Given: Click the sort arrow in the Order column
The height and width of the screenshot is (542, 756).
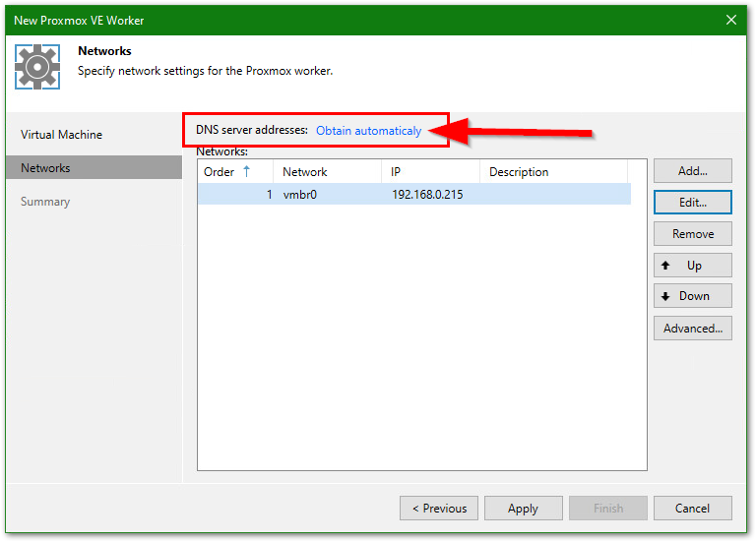Looking at the screenshot, I should pos(246,172).
